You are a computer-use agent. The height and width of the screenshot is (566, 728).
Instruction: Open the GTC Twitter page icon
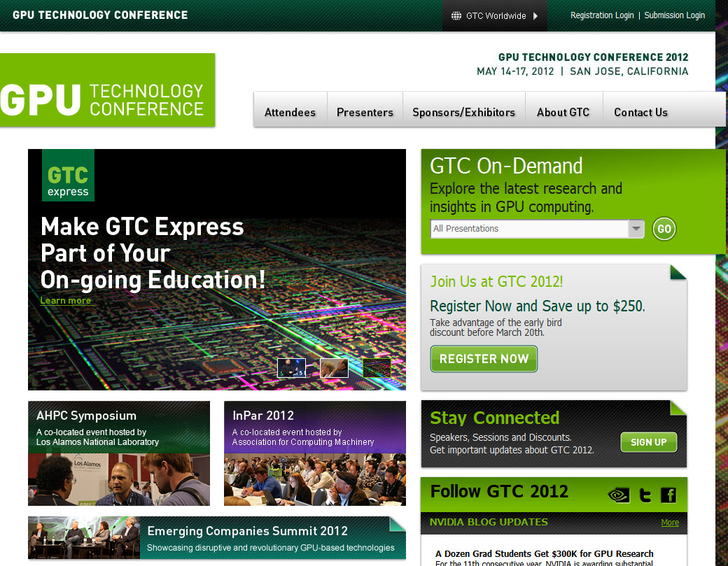(645, 495)
